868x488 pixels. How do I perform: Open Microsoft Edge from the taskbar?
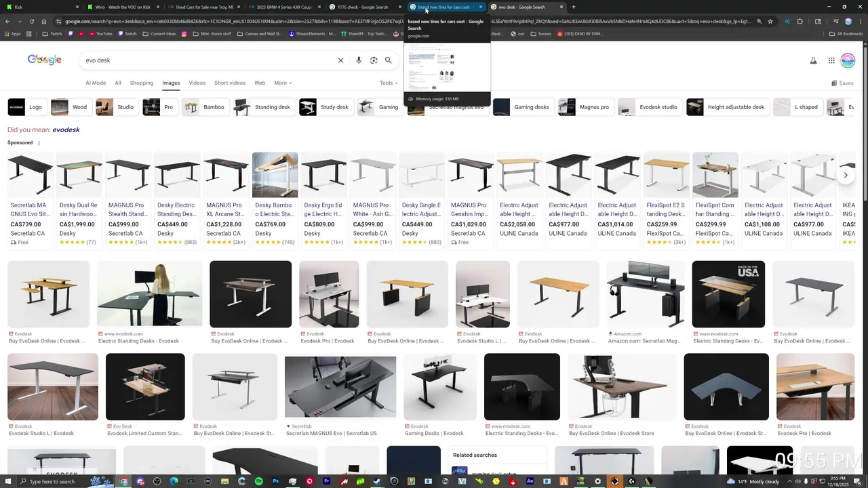[x=174, y=481]
